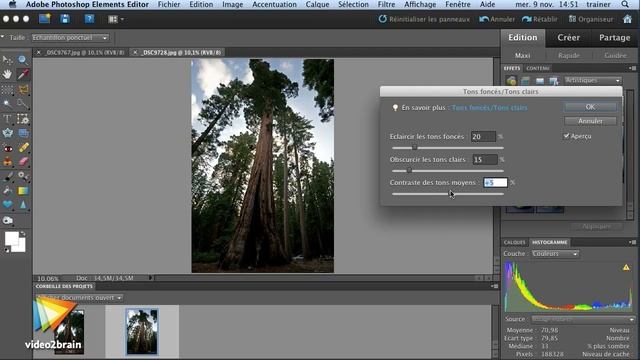Select the Move tool

(7, 60)
